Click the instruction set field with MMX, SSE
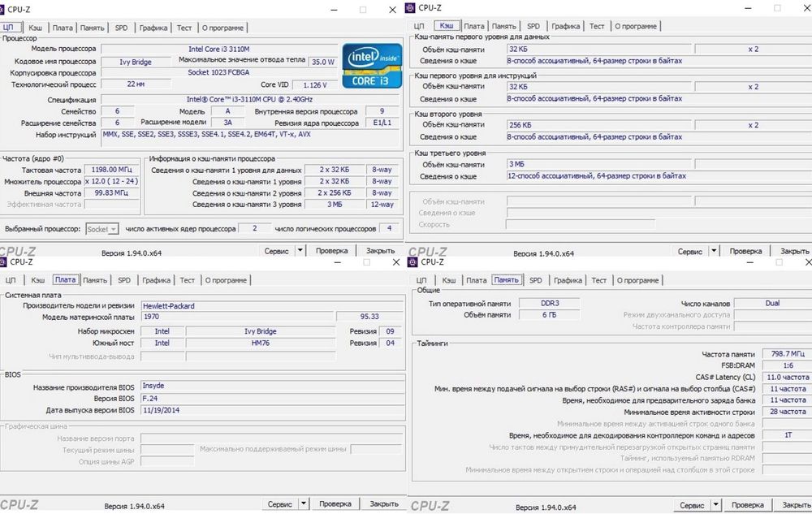Screen dimensions: 812x514 tap(251, 138)
